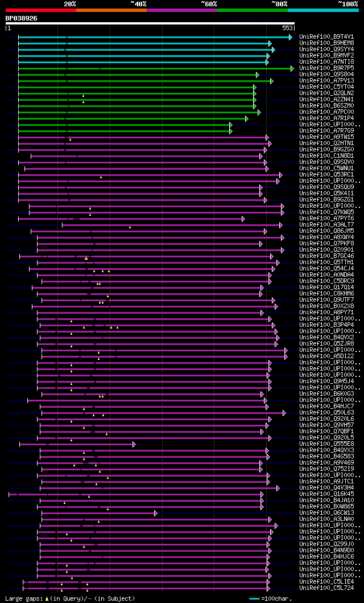The height and width of the screenshot is (603, 364).
Task: Select label UniRef100_Q6CW13
Action: pyautogui.click(x=327, y=513)
